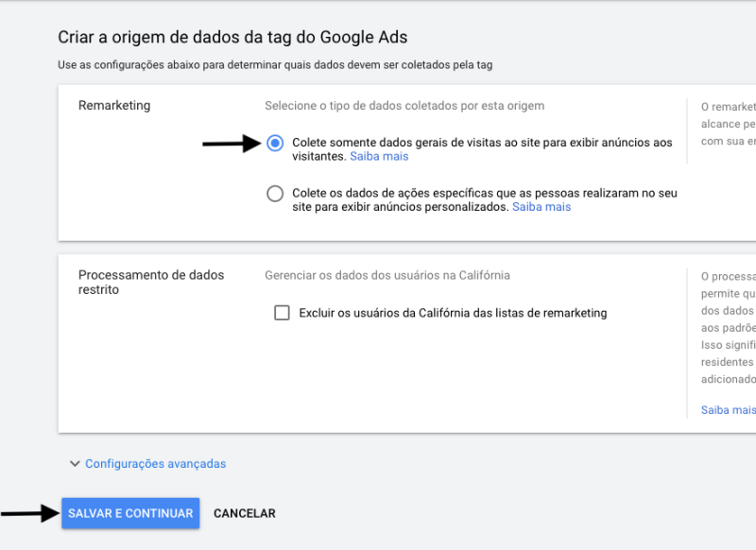Viewport: 756px width, 550px height.
Task: Click the "Processamento de dados restrito" heading
Action: (x=151, y=283)
